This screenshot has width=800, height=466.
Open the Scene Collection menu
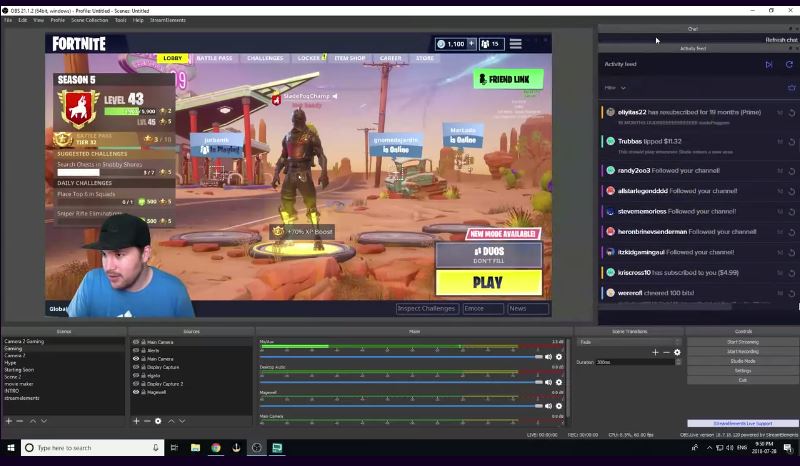coord(89,20)
